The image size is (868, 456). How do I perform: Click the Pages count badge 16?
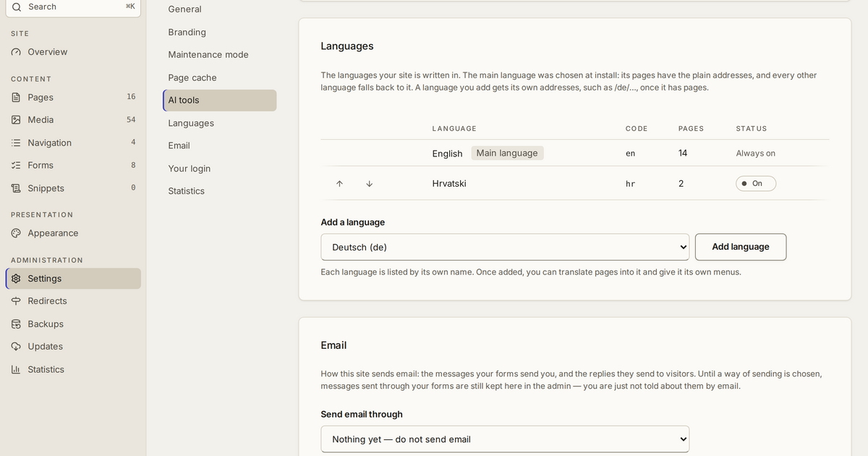pos(131,97)
